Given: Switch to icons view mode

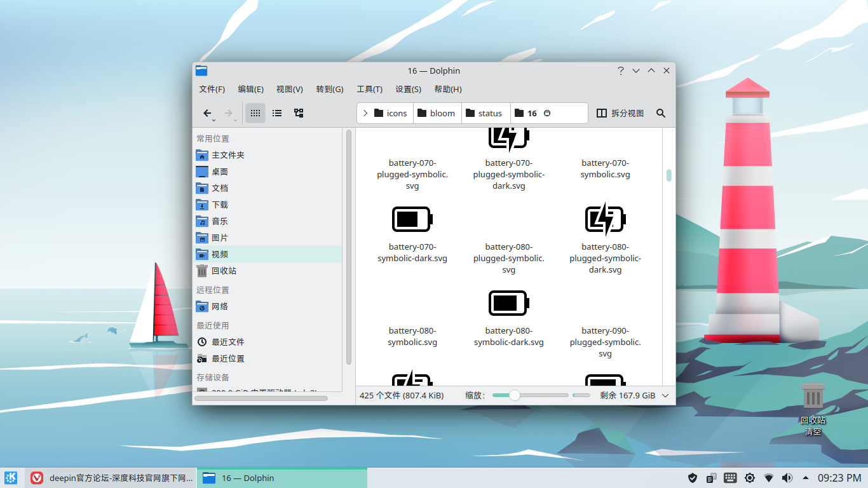Looking at the screenshot, I should pyautogui.click(x=255, y=113).
